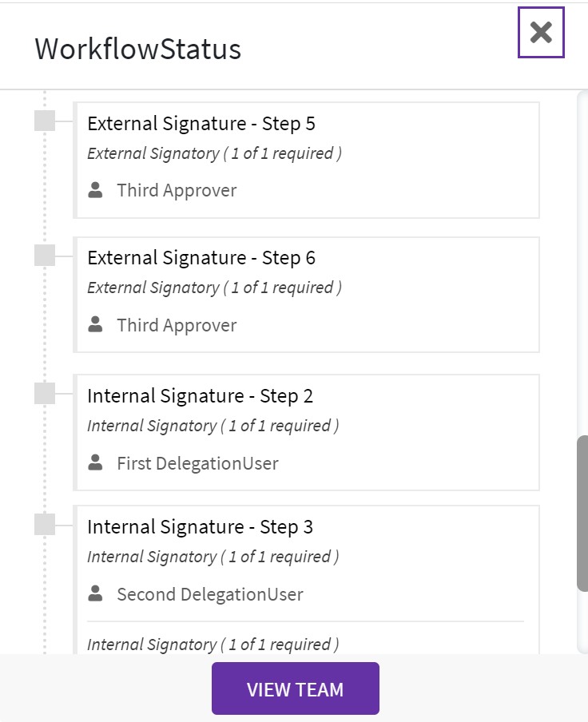Image resolution: width=588 pixels, height=722 pixels.
Task: Close the WorkflowStatus panel
Action: coord(541,33)
